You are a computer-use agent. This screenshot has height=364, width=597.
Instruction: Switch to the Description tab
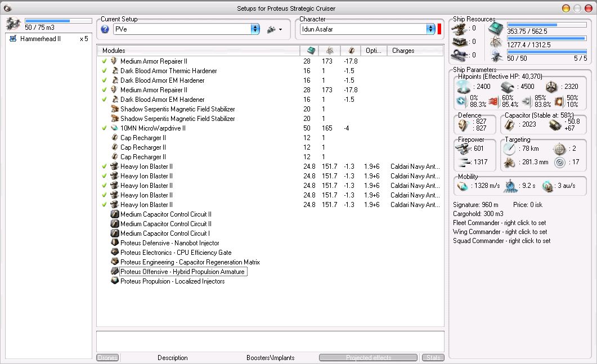tap(173, 358)
